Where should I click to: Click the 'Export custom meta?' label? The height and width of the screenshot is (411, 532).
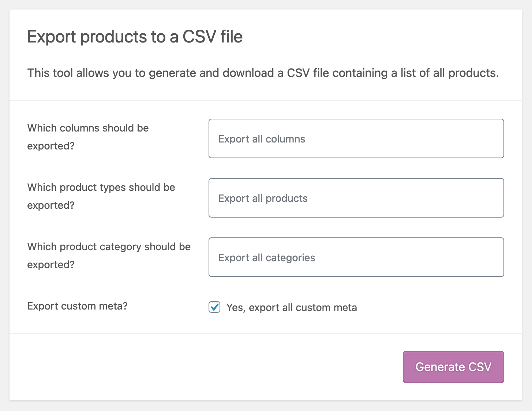[77, 306]
